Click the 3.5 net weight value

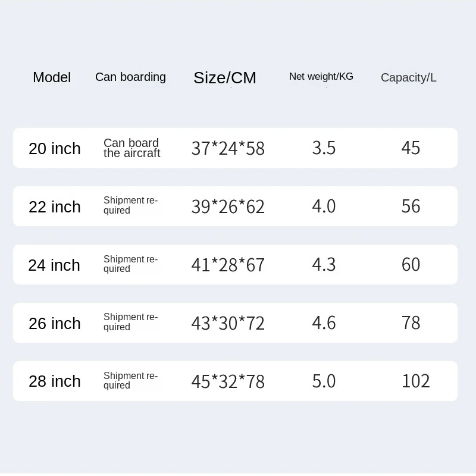tap(324, 148)
